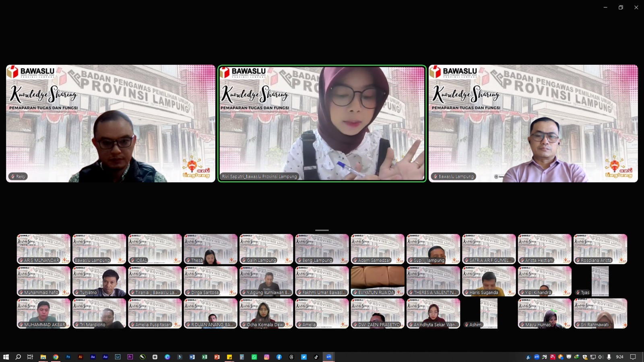Open Adobe Photoshop from the taskbar
This screenshot has width=644, height=362.
coord(68,357)
